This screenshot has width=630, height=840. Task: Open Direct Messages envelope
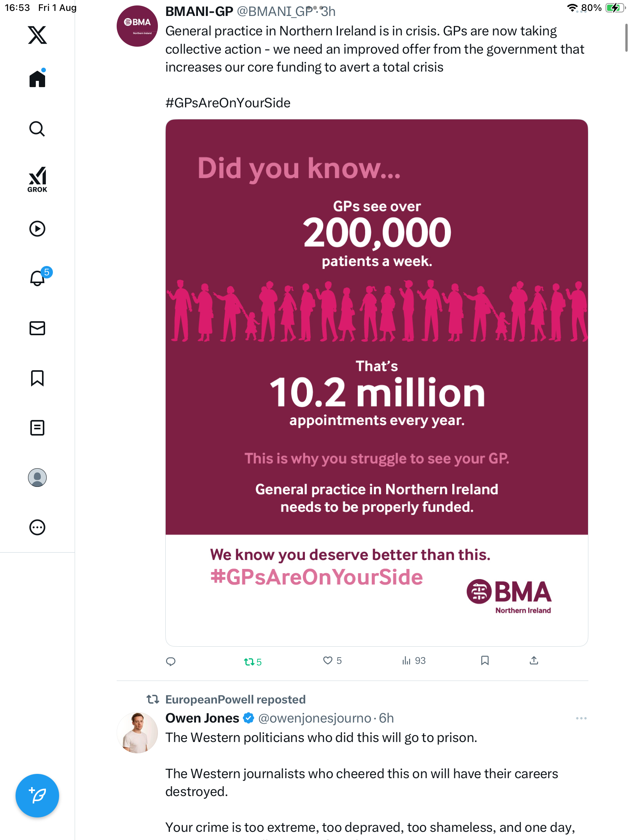(x=37, y=328)
